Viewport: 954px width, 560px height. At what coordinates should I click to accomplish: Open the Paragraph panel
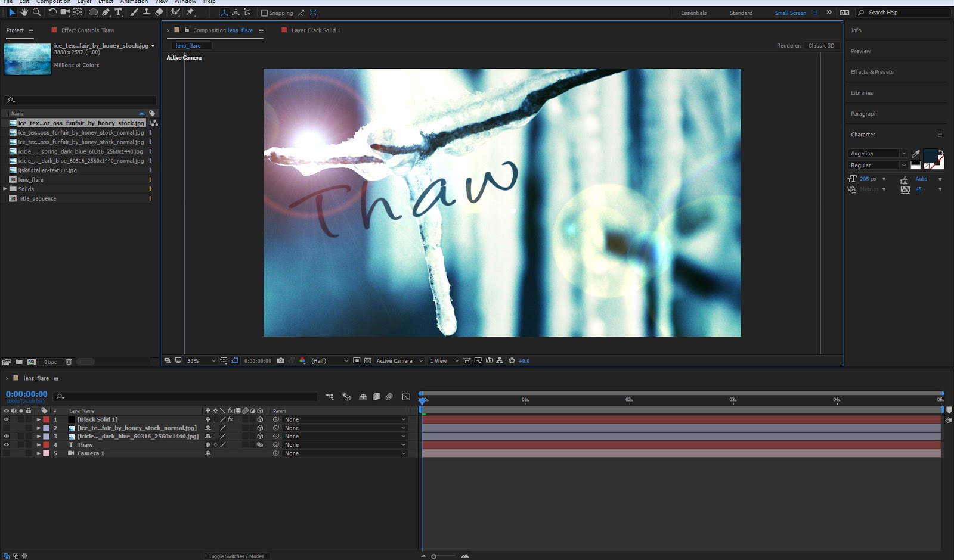(864, 114)
